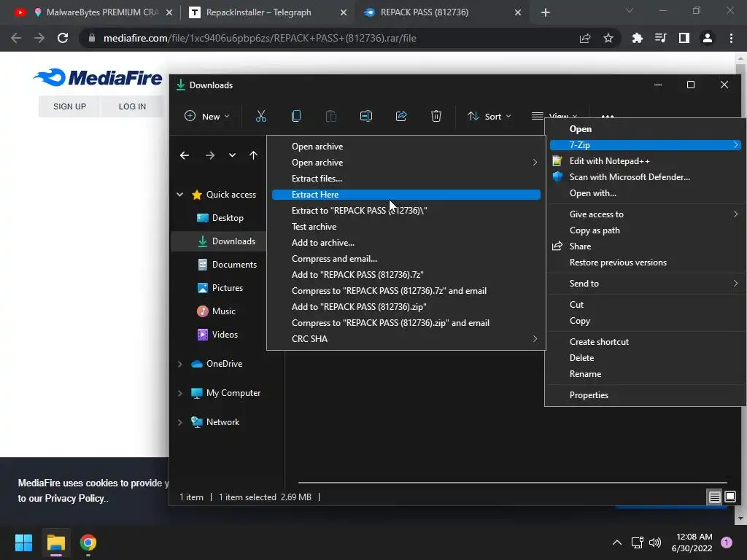Click the Delete trash icon in Explorer toolbar
Image resolution: width=747 pixels, height=560 pixels.
436,116
